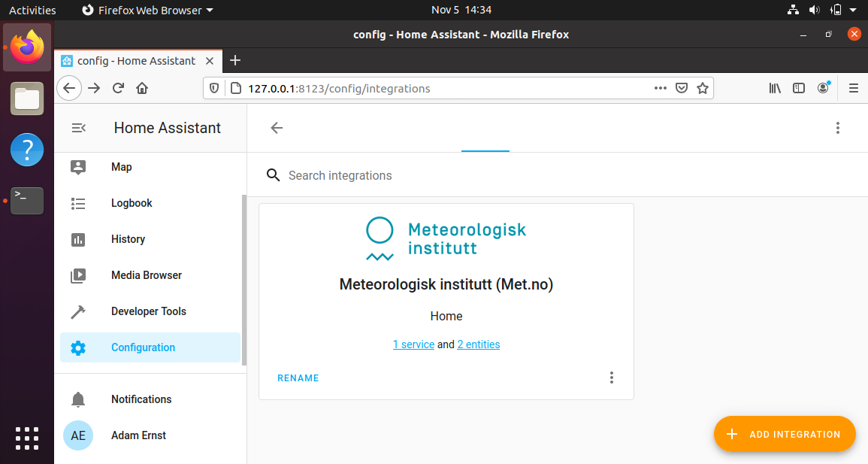Click Firefox browser back button
This screenshot has height=464, width=868.
(x=69, y=88)
